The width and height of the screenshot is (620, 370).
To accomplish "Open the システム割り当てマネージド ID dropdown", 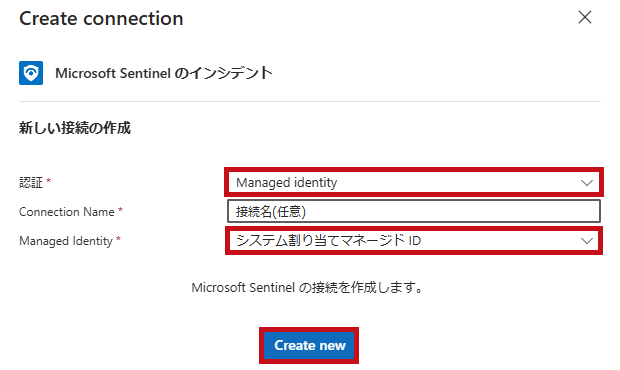I will [414, 240].
